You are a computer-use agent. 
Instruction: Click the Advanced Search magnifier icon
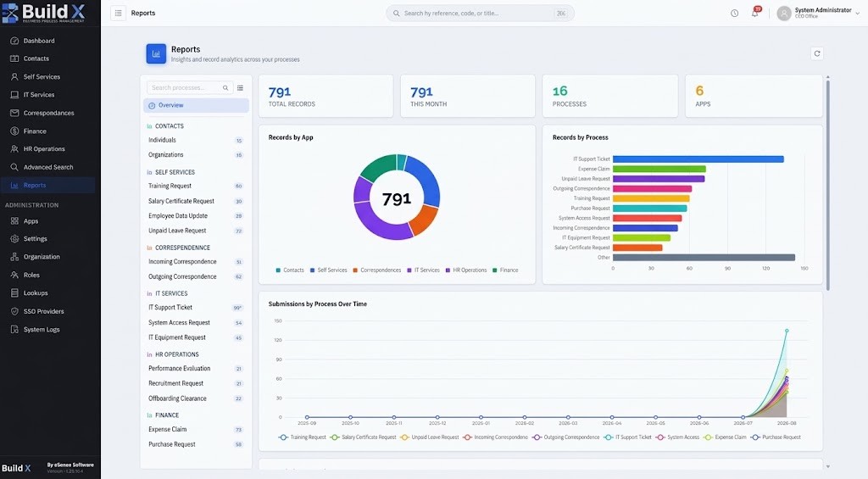(x=14, y=167)
